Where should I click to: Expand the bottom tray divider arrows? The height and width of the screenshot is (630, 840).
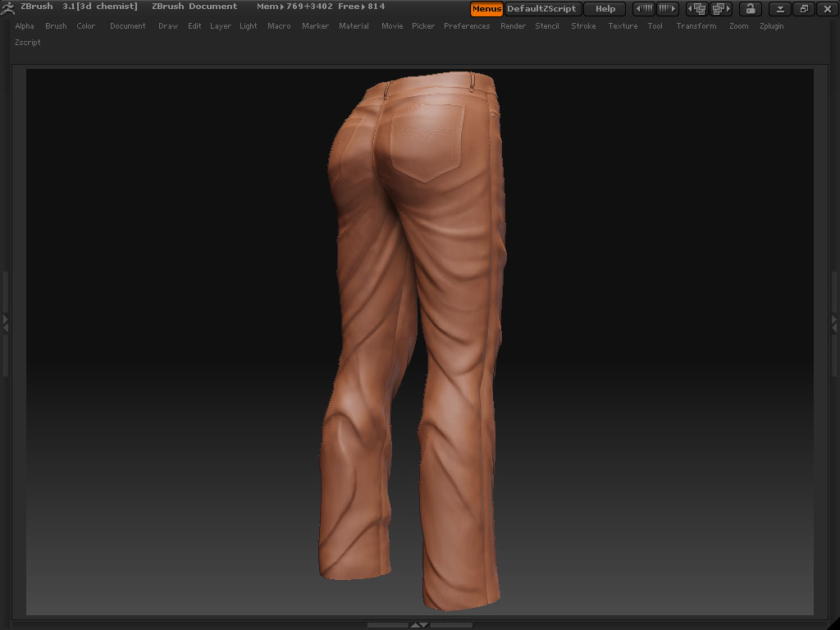(419, 625)
